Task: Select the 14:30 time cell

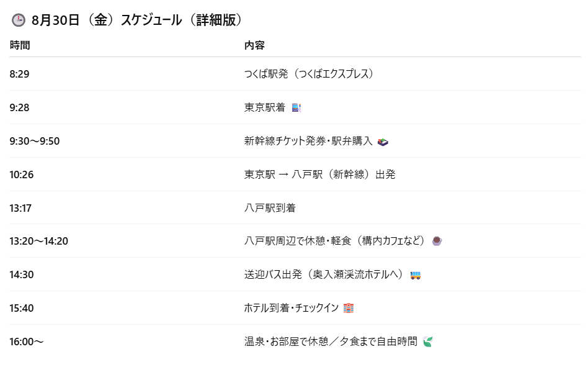Action: point(22,274)
